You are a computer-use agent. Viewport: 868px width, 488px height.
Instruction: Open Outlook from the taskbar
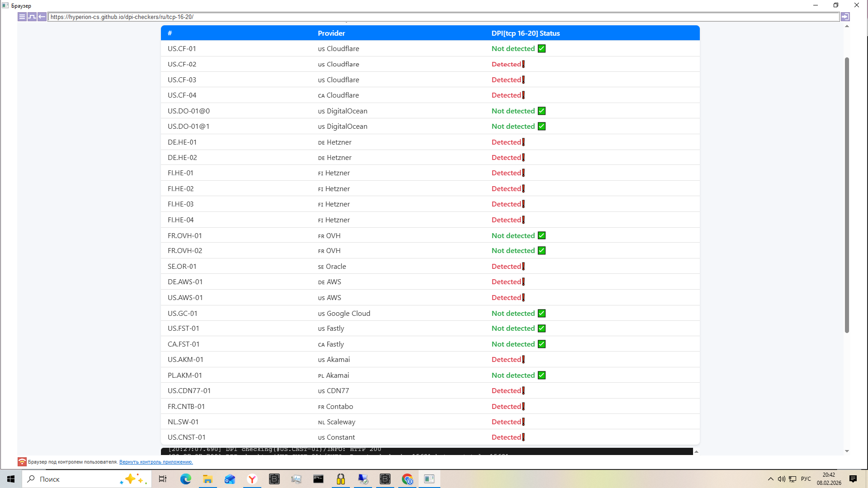point(230,479)
